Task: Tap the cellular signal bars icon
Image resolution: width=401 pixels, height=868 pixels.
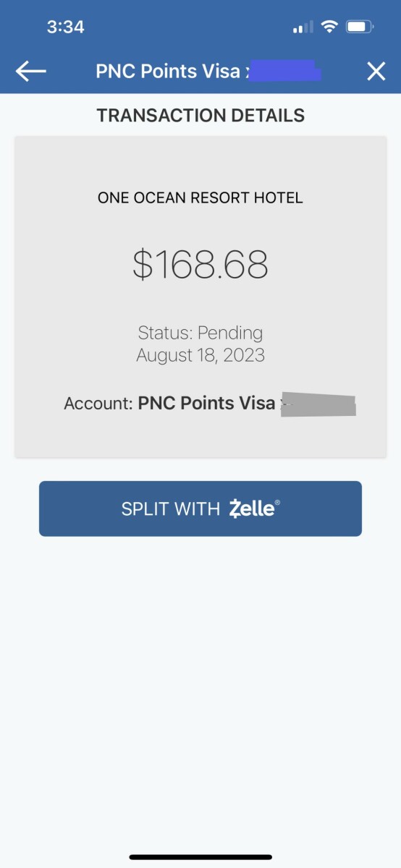Action: [x=303, y=27]
